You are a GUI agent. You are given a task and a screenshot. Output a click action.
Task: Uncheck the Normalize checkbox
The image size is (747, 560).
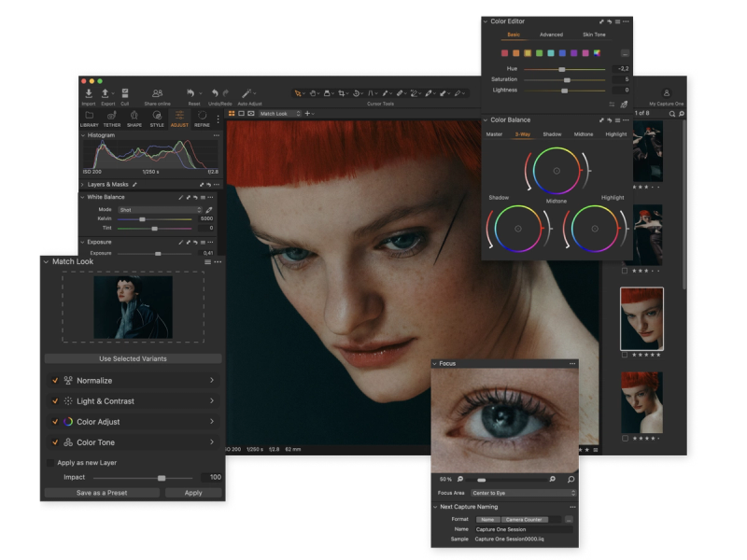(x=55, y=381)
